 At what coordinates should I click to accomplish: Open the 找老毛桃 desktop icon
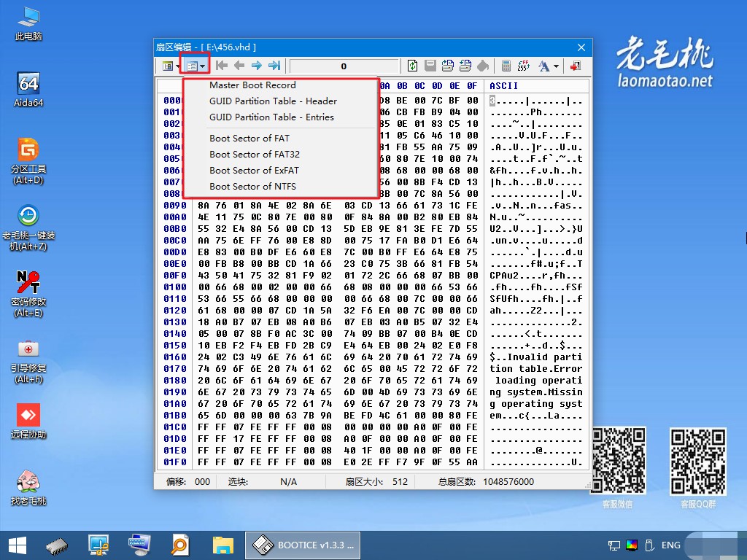(28, 488)
